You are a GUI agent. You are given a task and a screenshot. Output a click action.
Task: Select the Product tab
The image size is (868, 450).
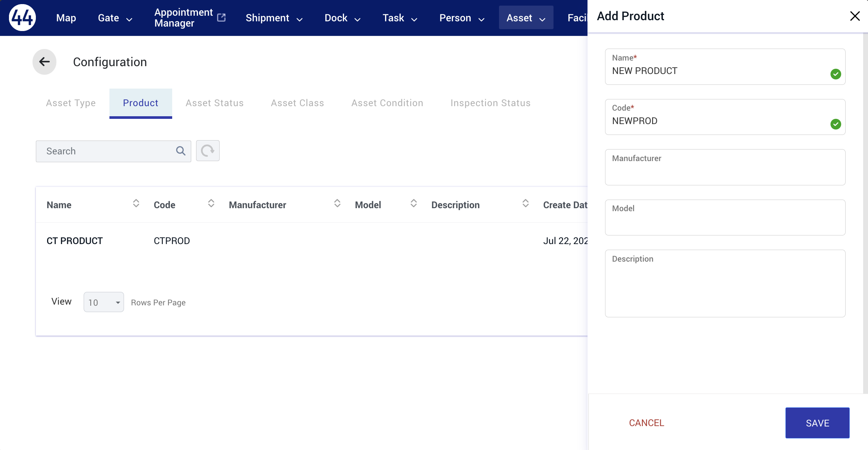pyautogui.click(x=141, y=103)
